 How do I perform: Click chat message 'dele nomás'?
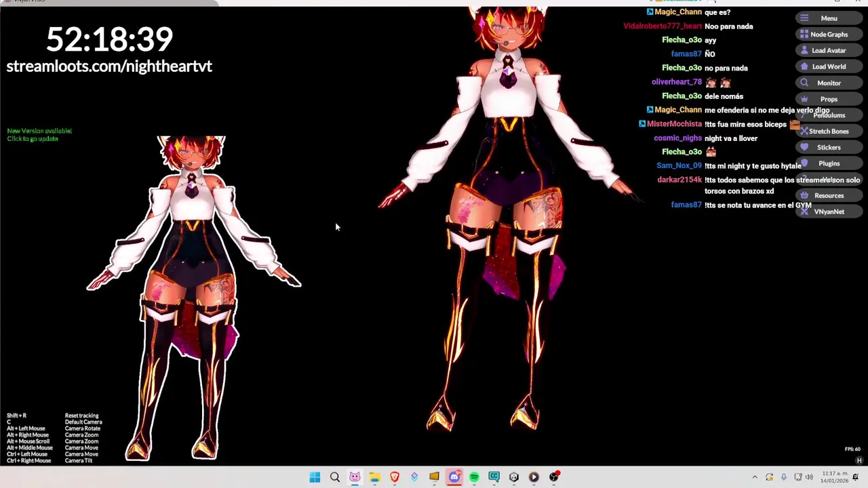tap(724, 96)
